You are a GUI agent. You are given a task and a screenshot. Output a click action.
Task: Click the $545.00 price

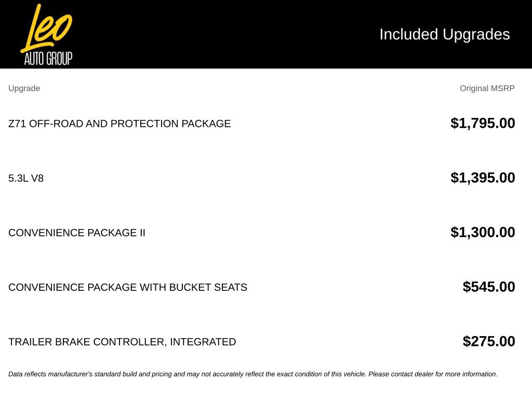tap(488, 287)
